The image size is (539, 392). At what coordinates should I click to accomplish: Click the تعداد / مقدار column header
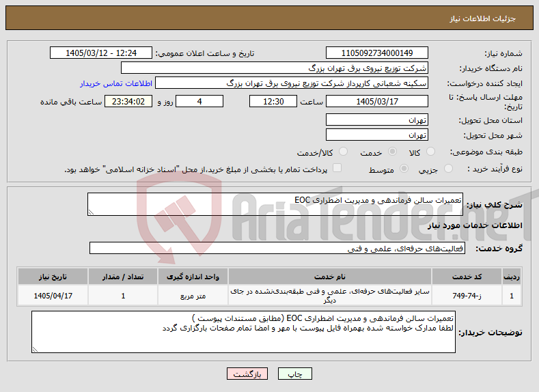coord(123,277)
